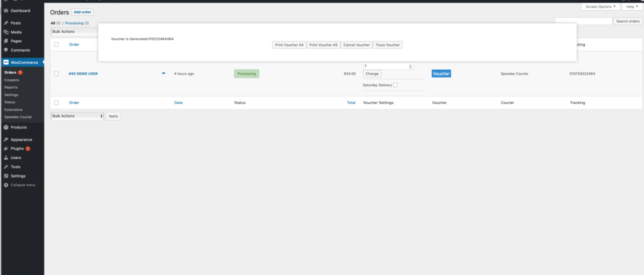Screen dimensions: 644x275
Task: Click the Speedex Courier cell text
Action: click(514, 74)
